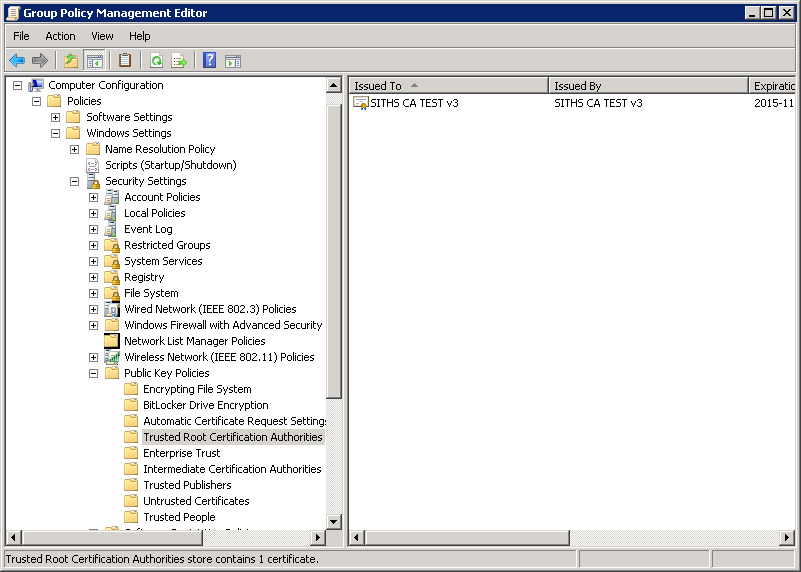This screenshot has height=572, width=801.
Task: Click the Paste clipboard toolbar icon
Action: (x=125, y=61)
